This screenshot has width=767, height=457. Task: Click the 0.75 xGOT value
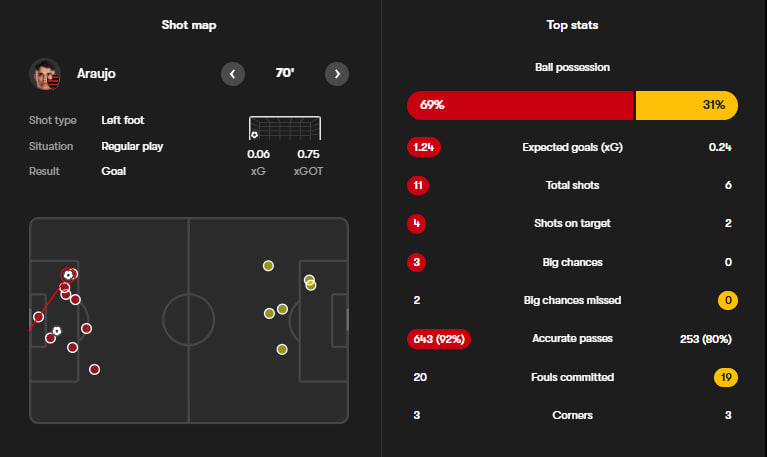308,154
